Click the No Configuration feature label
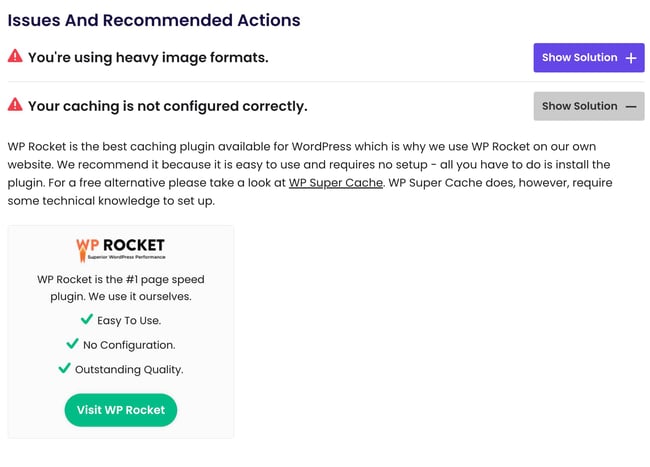 coord(129,345)
